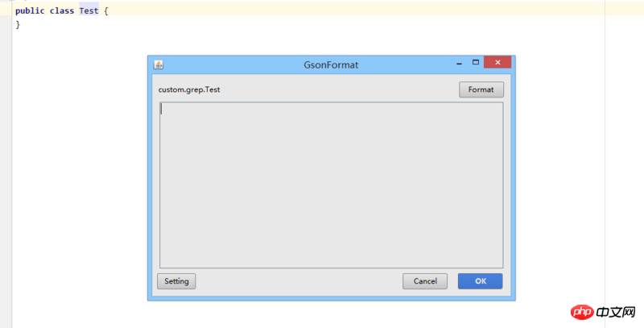Focus the JSON input text area
Image resolution: width=644 pixels, height=328 pixels.
coord(332,185)
